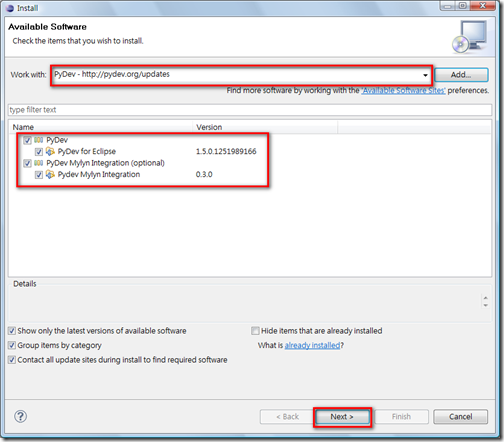Toggle the PyDev Mylyn Integration (optional) checkbox

(x=27, y=163)
